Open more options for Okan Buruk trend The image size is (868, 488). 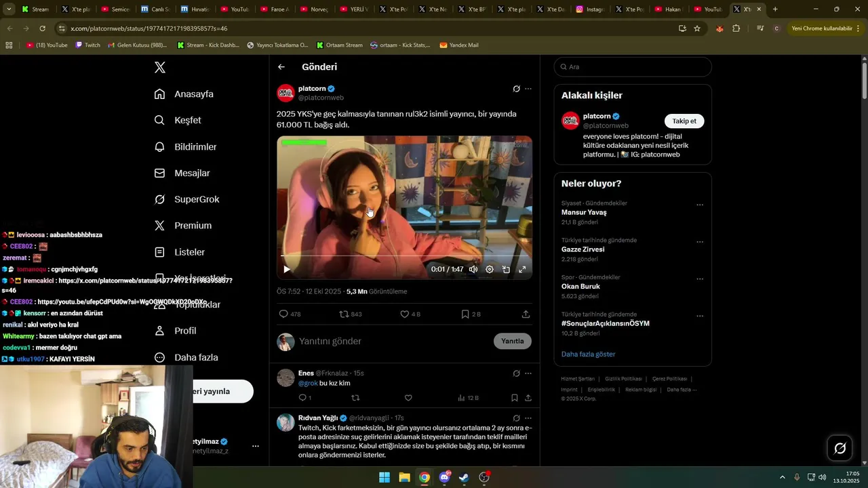point(700,279)
